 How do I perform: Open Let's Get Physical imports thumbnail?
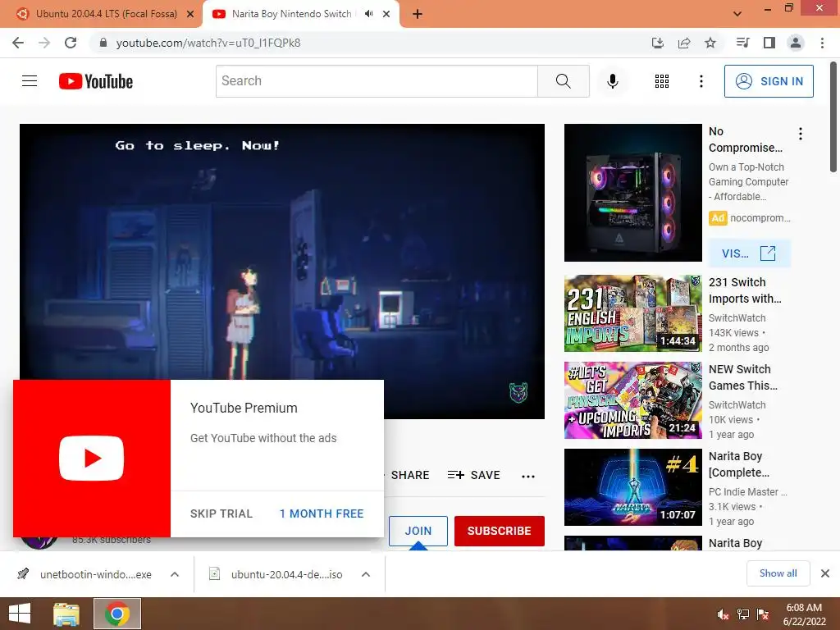tap(632, 399)
